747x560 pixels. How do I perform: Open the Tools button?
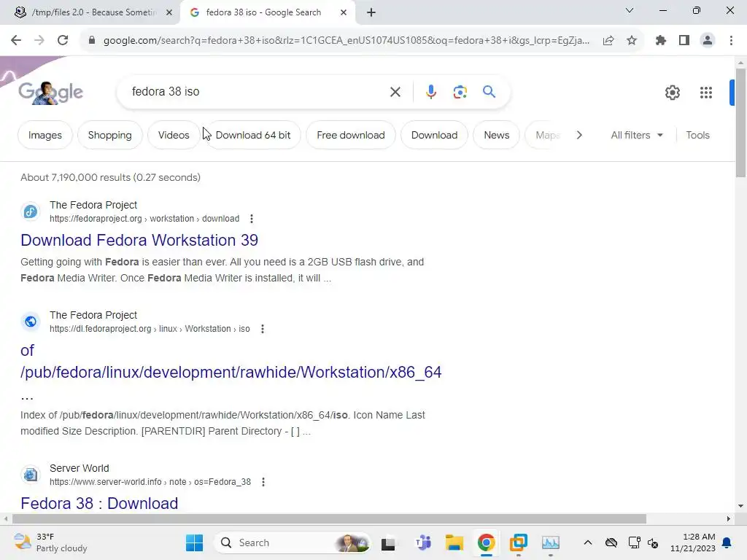click(x=697, y=135)
